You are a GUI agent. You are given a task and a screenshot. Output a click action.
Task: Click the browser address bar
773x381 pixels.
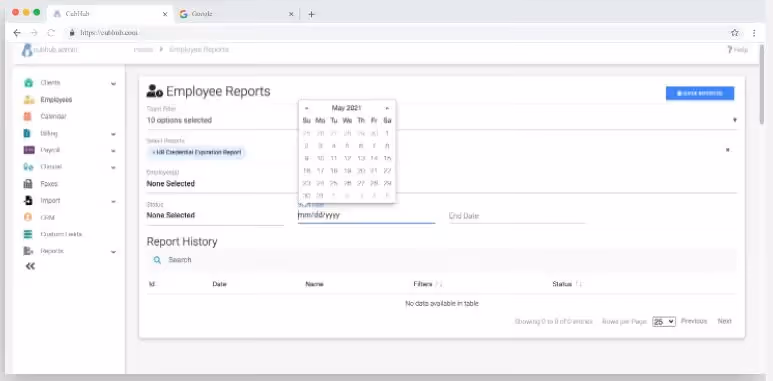pos(394,33)
